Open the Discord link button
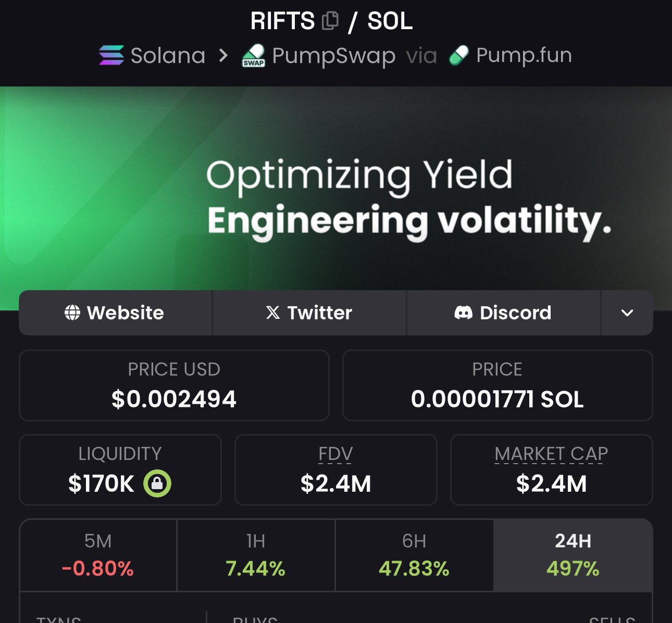672x623 pixels. coord(503,313)
